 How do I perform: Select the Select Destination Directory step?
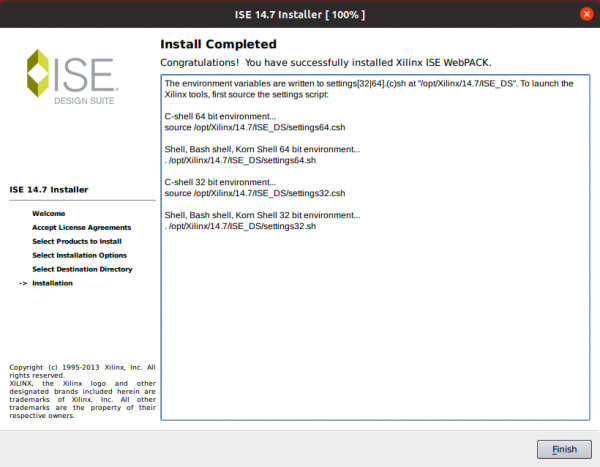(82, 269)
